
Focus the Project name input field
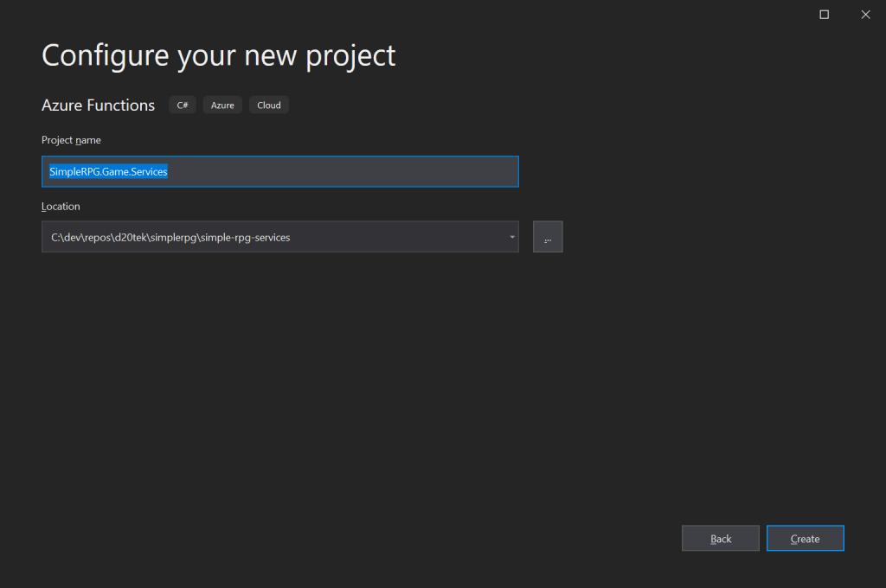tap(346, 171)
